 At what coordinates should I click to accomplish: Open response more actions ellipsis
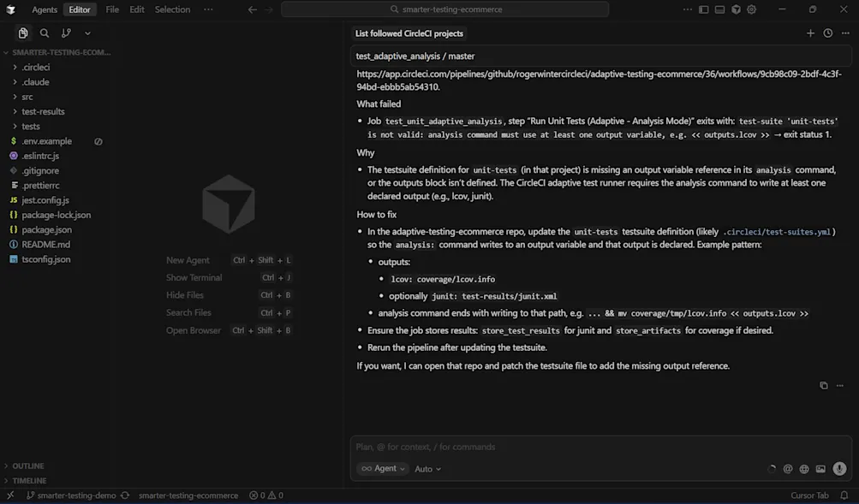840,385
